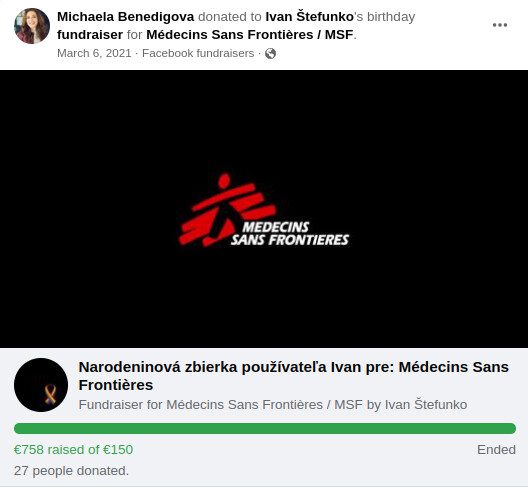Click the bold 'fundraiser' link
Image resolution: width=528 pixels, height=490 pixels.
(x=90, y=35)
